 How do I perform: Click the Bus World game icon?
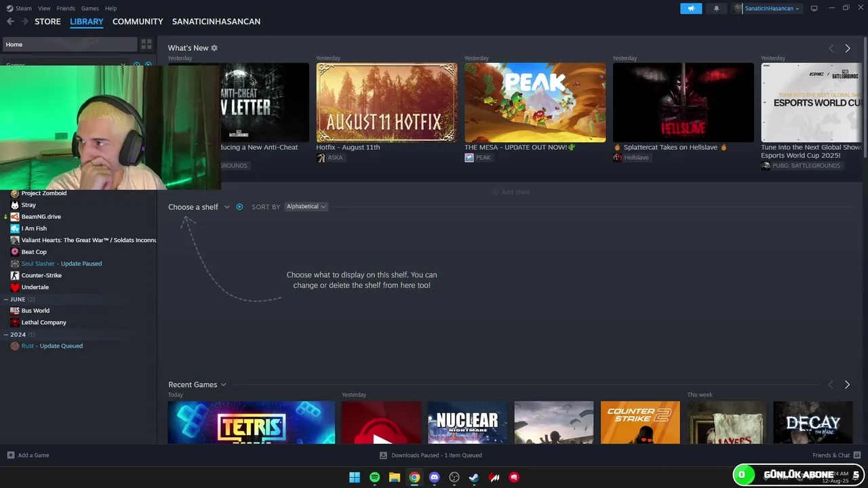click(15, 310)
